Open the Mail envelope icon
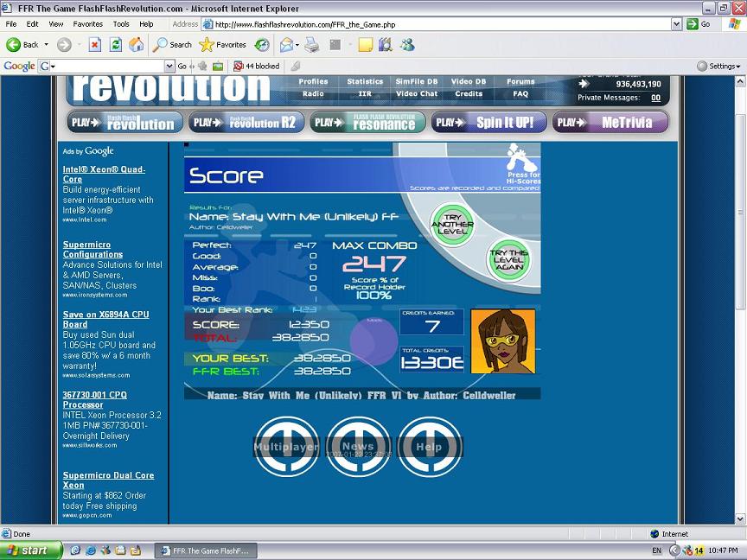 click(287, 45)
